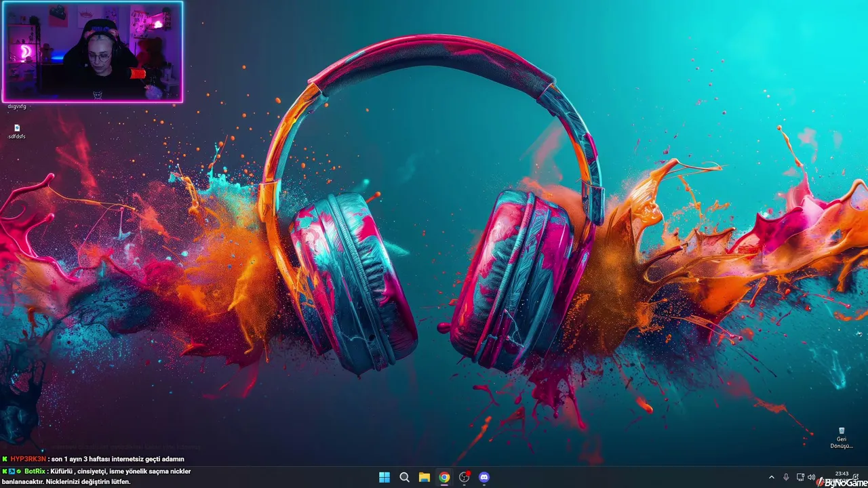This screenshot has width=868, height=488.
Task: Select the Recycle Bin desktop icon
Action: tap(842, 437)
